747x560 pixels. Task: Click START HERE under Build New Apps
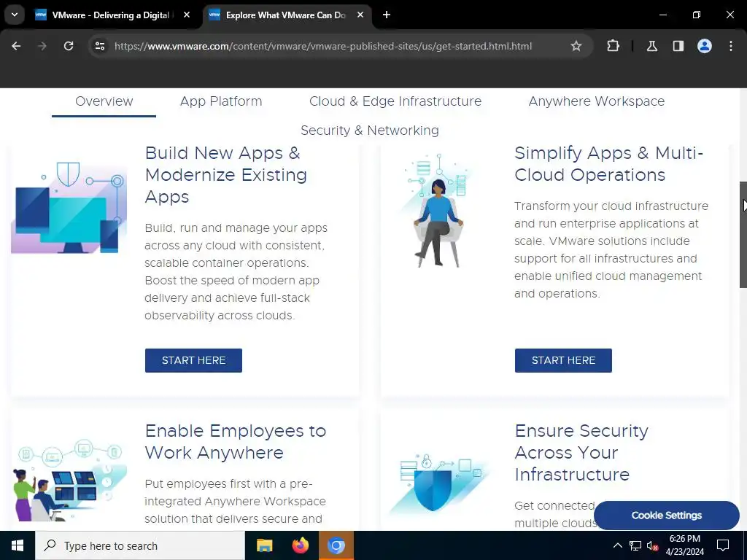click(x=193, y=360)
